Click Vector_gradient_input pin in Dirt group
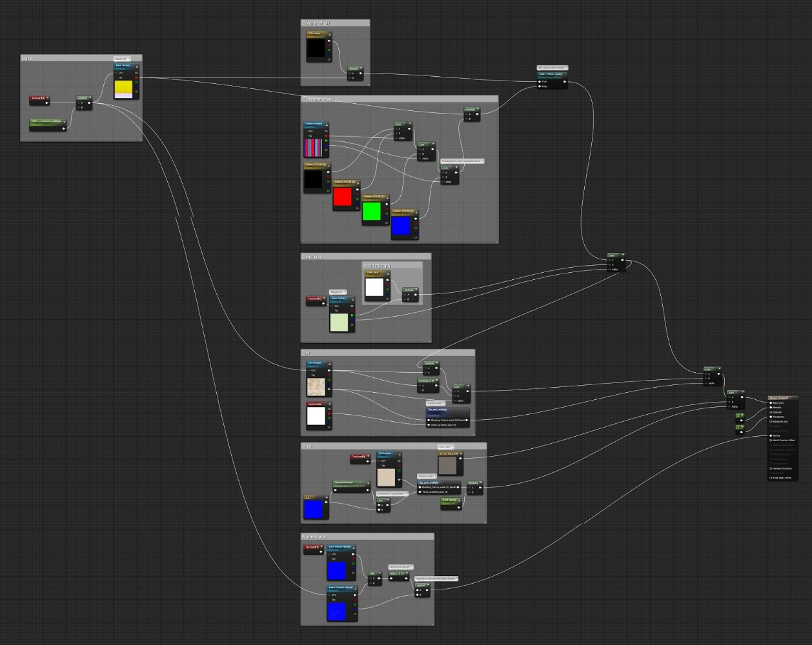Image resolution: width=812 pixels, height=645 pixels. coord(429,425)
